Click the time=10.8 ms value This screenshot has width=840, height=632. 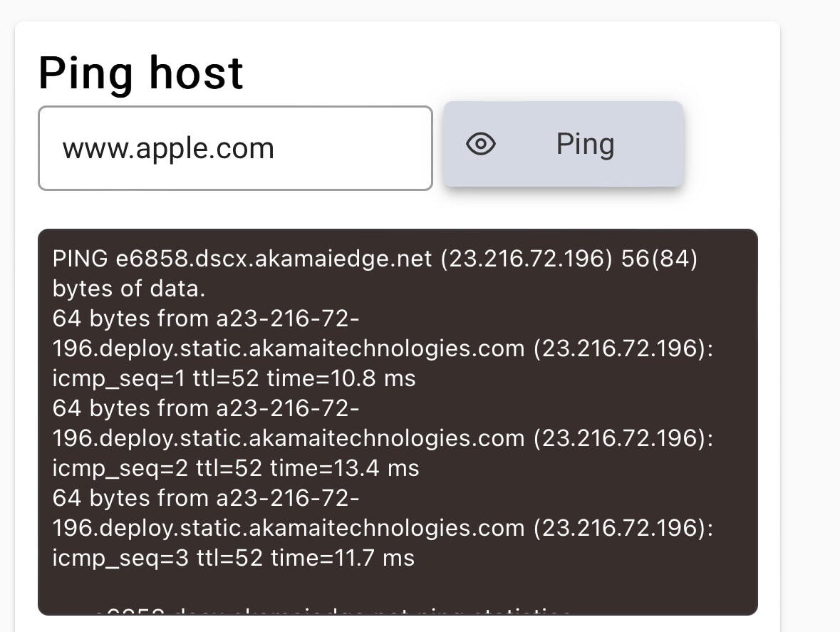(x=341, y=378)
